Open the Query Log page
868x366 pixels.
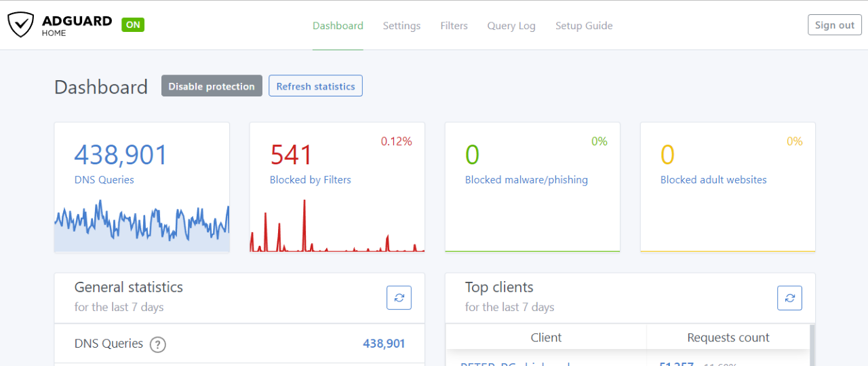tap(511, 26)
